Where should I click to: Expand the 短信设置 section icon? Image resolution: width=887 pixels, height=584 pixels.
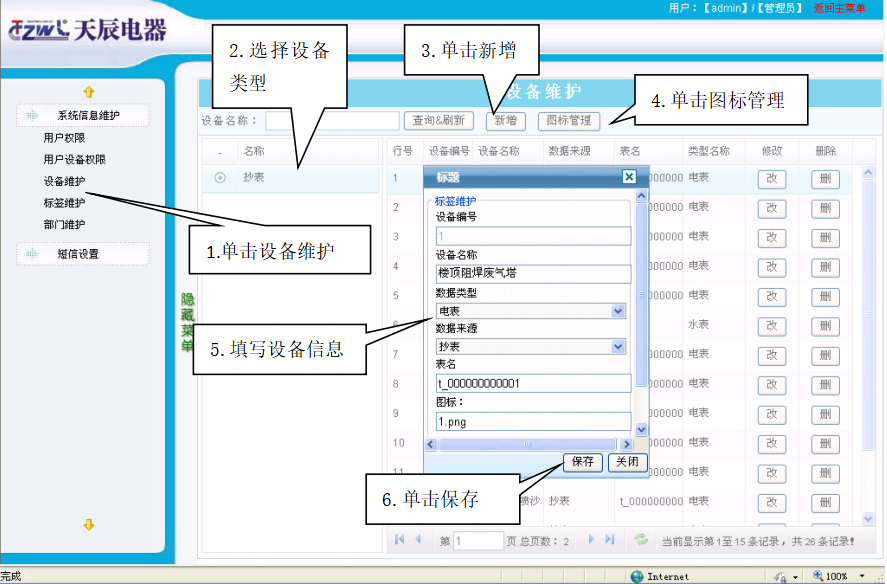click(x=32, y=254)
